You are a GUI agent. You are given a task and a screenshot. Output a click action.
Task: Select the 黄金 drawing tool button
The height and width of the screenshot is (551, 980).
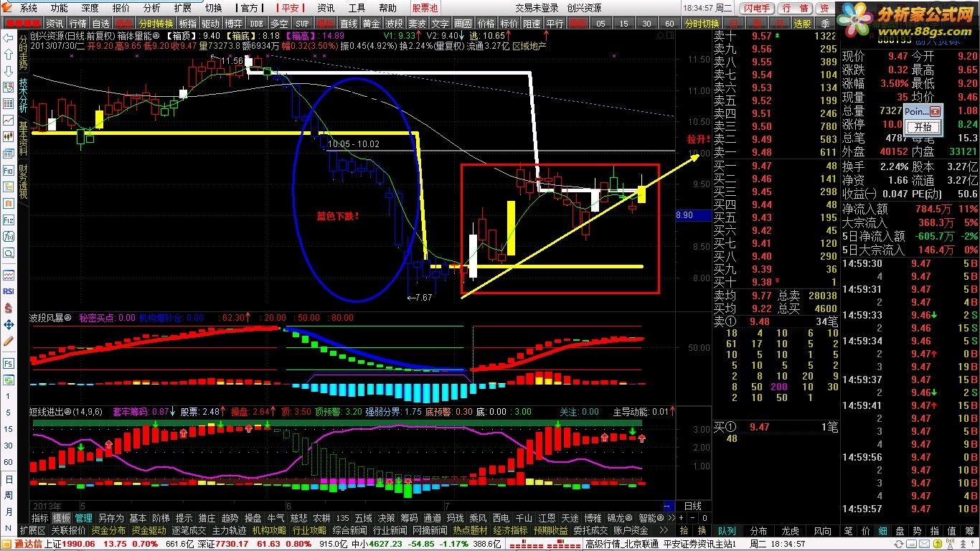tap(371, 24)
